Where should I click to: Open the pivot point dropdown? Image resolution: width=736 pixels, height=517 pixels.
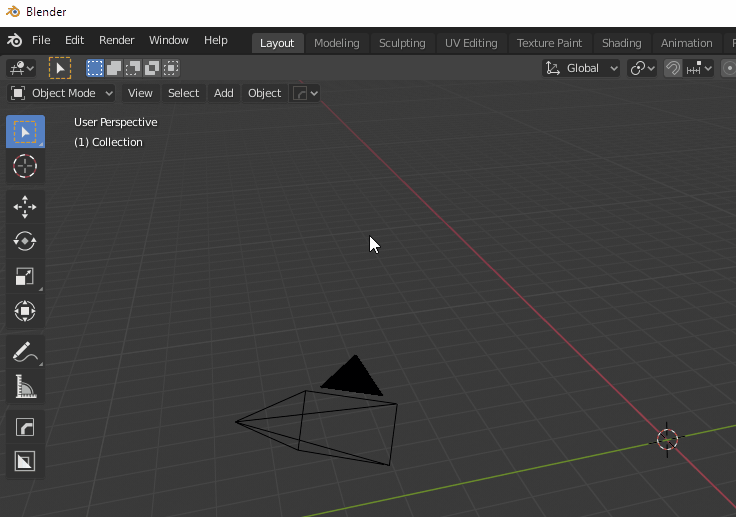pyautogui.click(x=642, y=68)
